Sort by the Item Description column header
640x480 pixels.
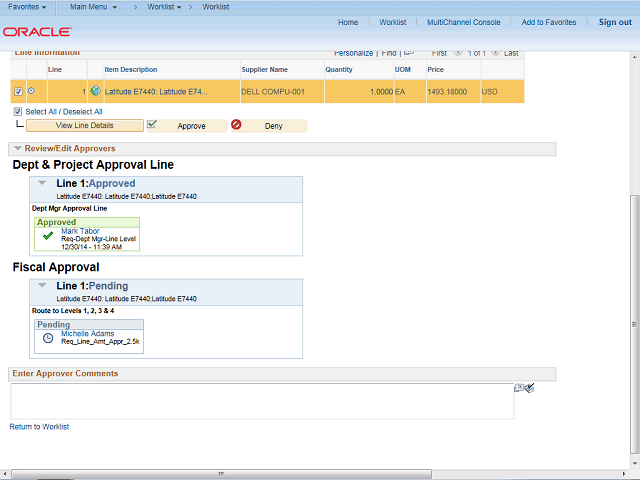[131, 69]
